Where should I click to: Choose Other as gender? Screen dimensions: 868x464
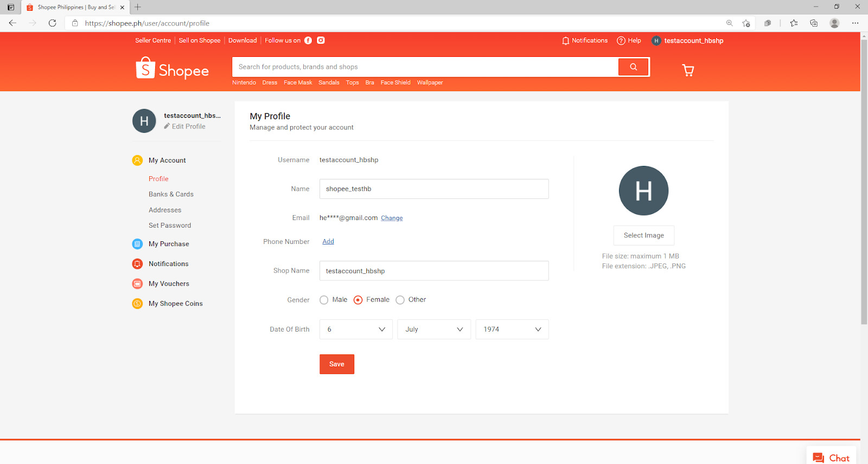click(400, 300)
